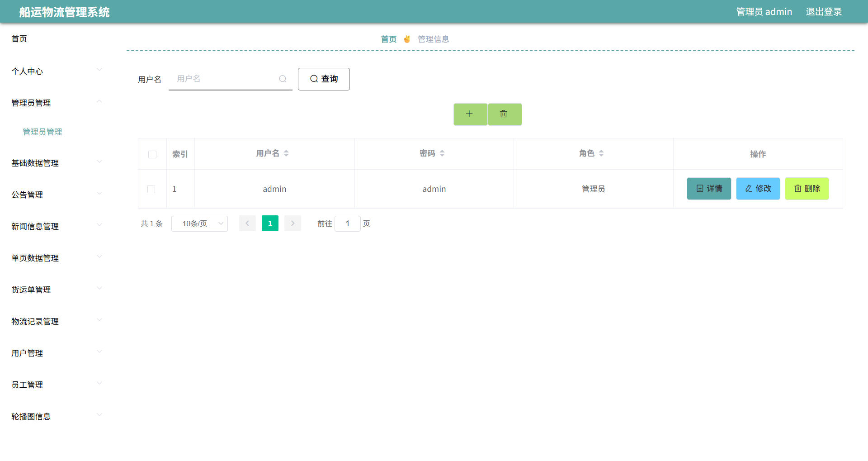Sort by 密码 column arrows

click(442, 153)
